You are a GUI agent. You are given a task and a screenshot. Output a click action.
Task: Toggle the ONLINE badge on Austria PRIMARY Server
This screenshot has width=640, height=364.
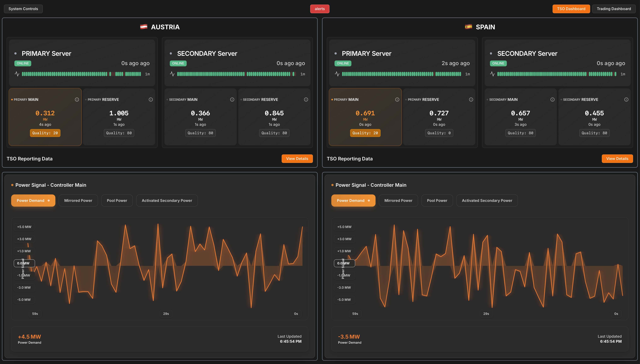point(23,63)
